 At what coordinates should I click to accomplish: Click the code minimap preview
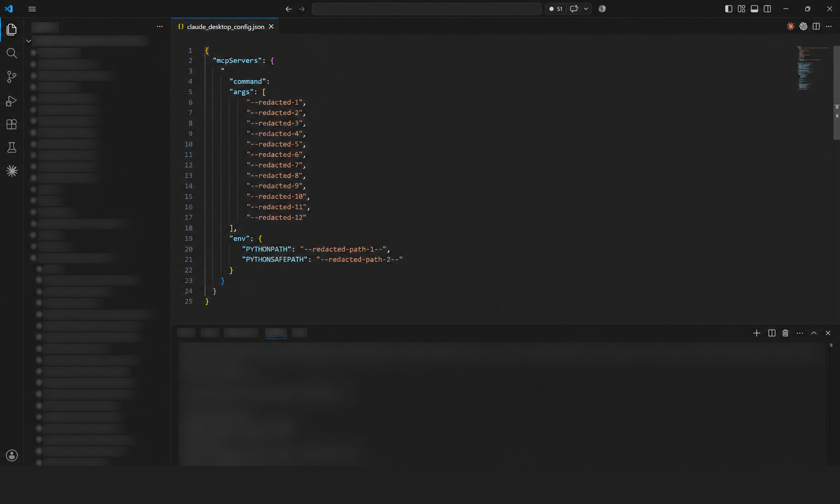pos(813,69)
